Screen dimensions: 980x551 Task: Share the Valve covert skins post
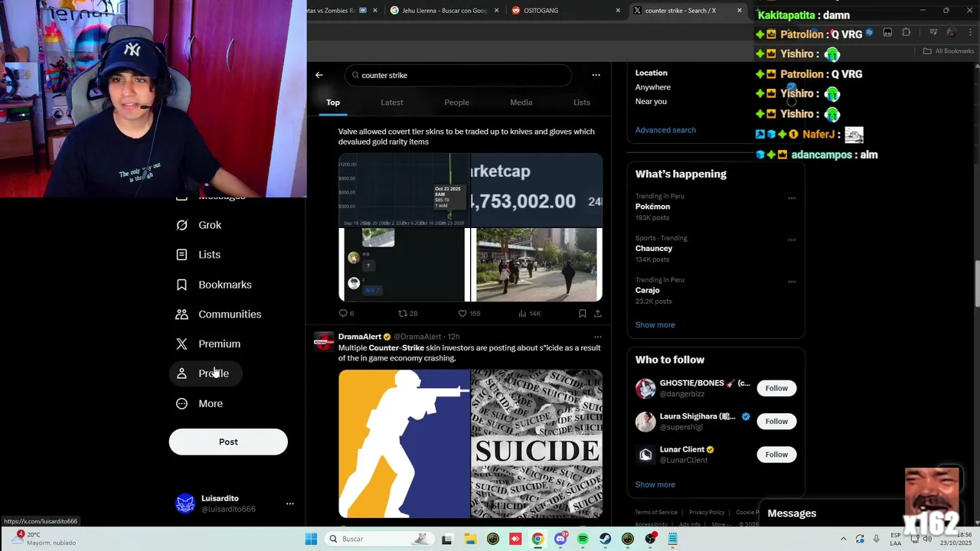[598, 313]
